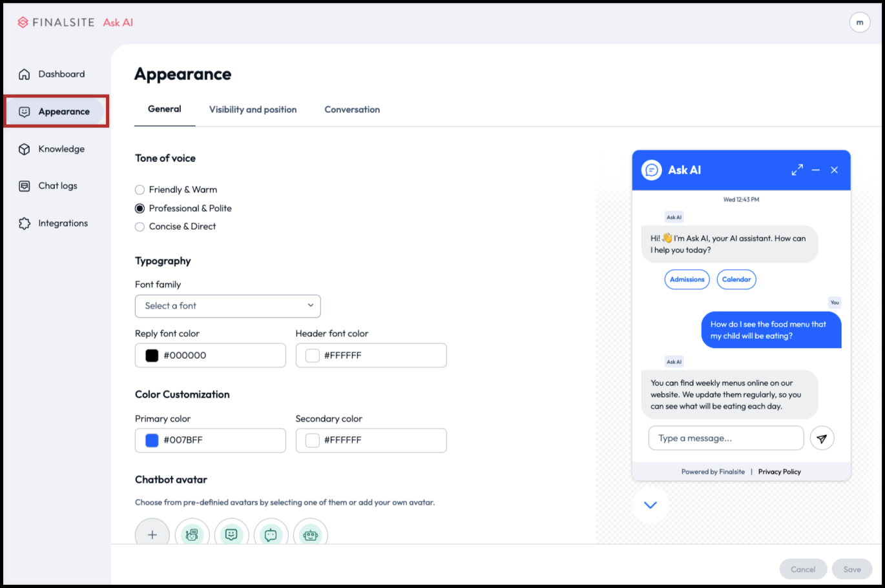Expand the chat preview window
The width and height of the screenshot is (885, 588).
(797, 170)
